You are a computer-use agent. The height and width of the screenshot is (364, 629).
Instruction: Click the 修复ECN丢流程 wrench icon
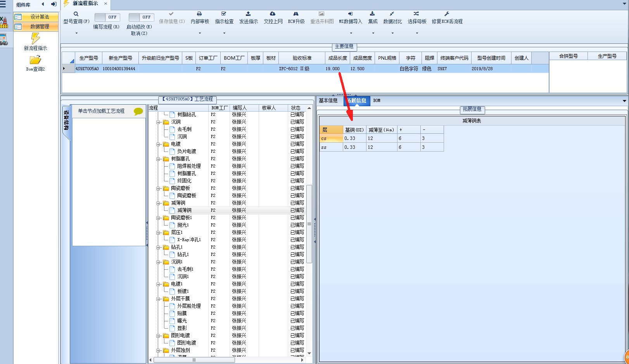pyautogui.click(x=447, y=14)
